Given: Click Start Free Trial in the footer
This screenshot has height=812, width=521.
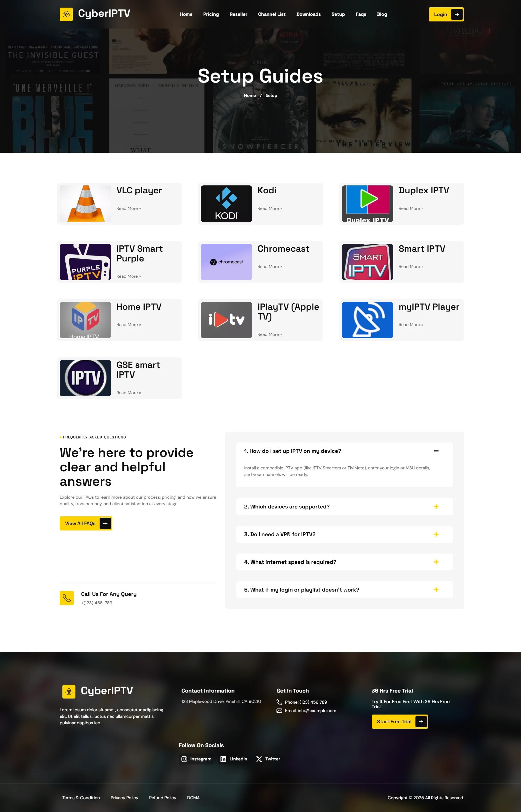Looking at the screenshot, I should coord(399,721).
